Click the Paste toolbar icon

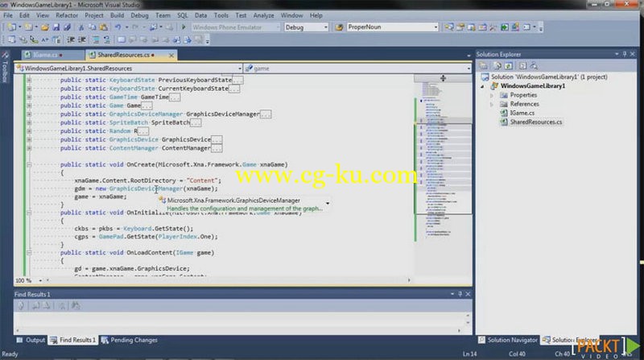104,27
